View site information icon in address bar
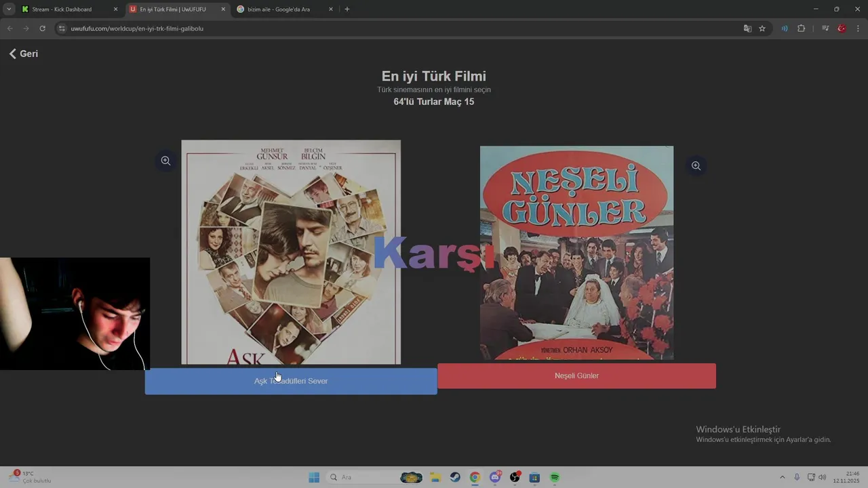This screenshot has height=488, width=868. (x=62, y=28)
